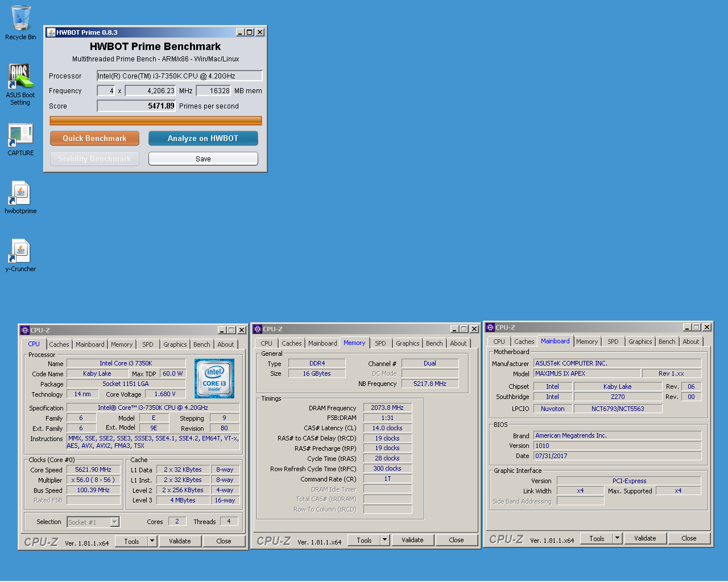Click the CPU-Z Memory window title icon

point(258,329)
